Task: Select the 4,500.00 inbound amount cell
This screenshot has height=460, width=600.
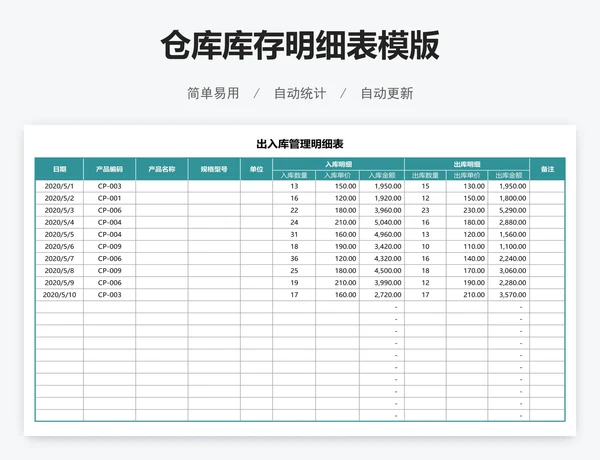Action: [382, 271]
